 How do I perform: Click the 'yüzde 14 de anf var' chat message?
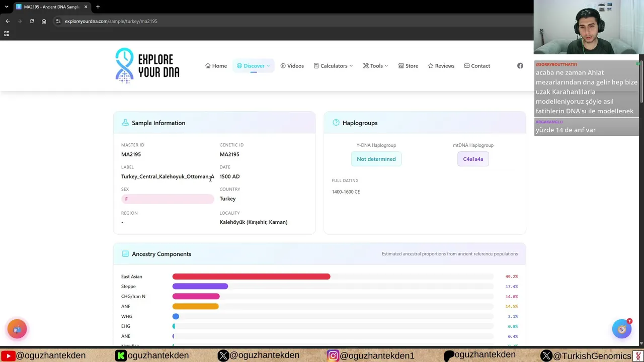586,127
